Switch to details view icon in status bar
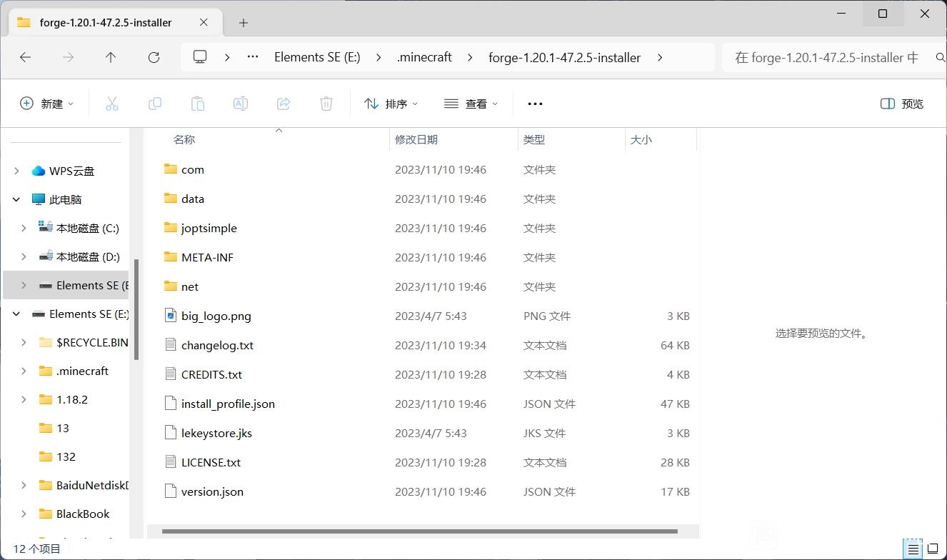Viewport: 947px width, 560px height. tap(913, 549)
